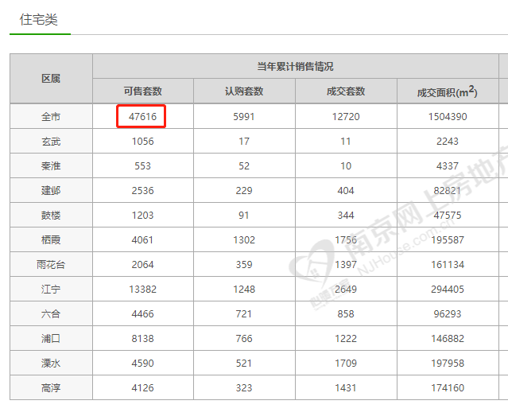
Task: Select the 全市 row label
Action: (51, 117)
